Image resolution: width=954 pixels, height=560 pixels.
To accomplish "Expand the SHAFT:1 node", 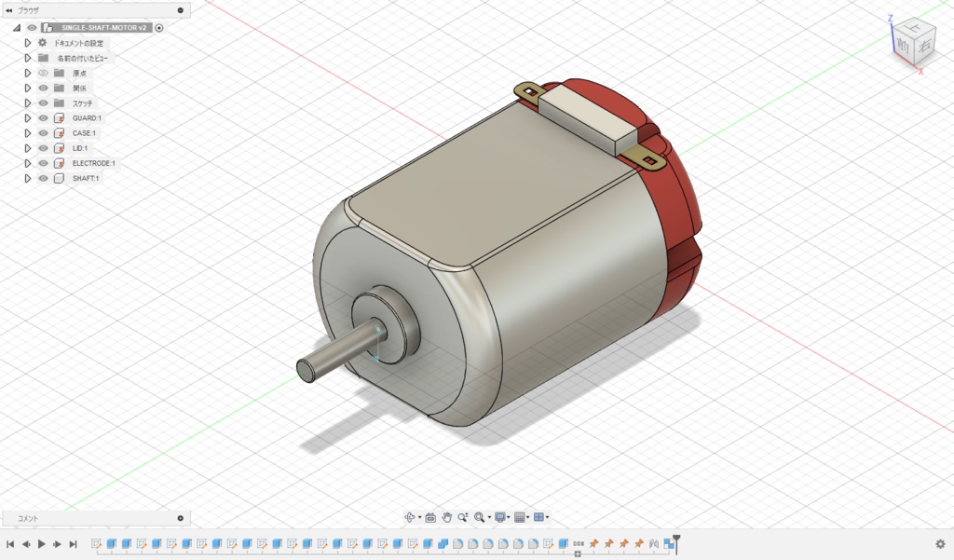I will [x=27, y=178].
